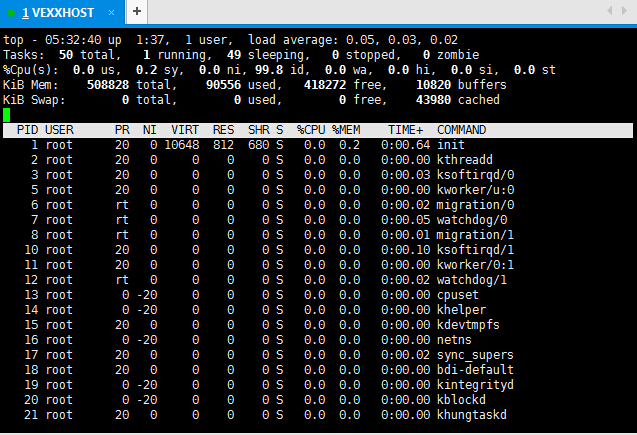Click the COMMAND column header
This screenshot has height=435, width=637.
pyautogui.click(x=462, y=130)
